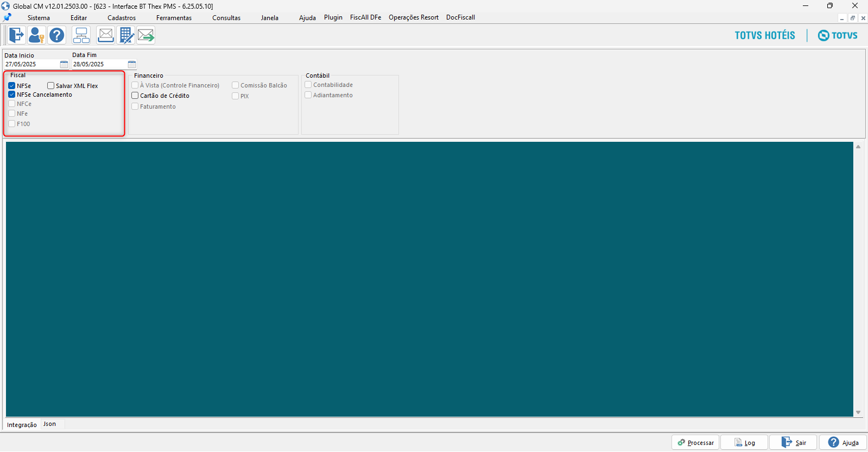Toggle the NFCe checkbox
Image resolution: width=868 pixels, height=452 pixels.
(11, 104)
